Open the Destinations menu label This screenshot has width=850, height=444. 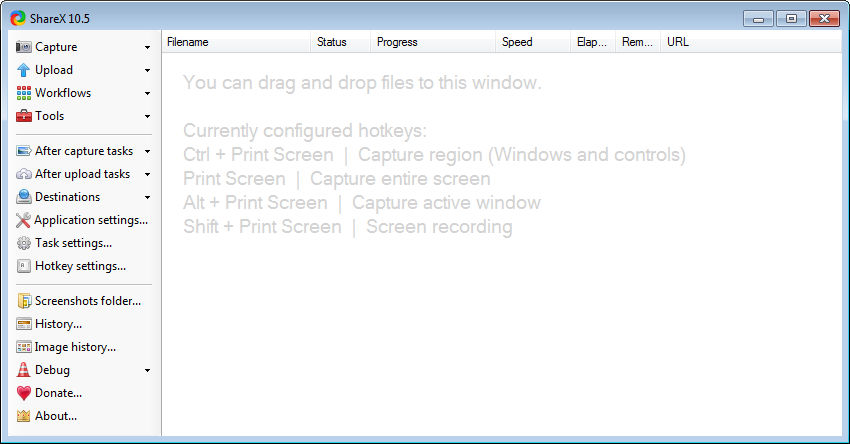(x=67, y=197)
